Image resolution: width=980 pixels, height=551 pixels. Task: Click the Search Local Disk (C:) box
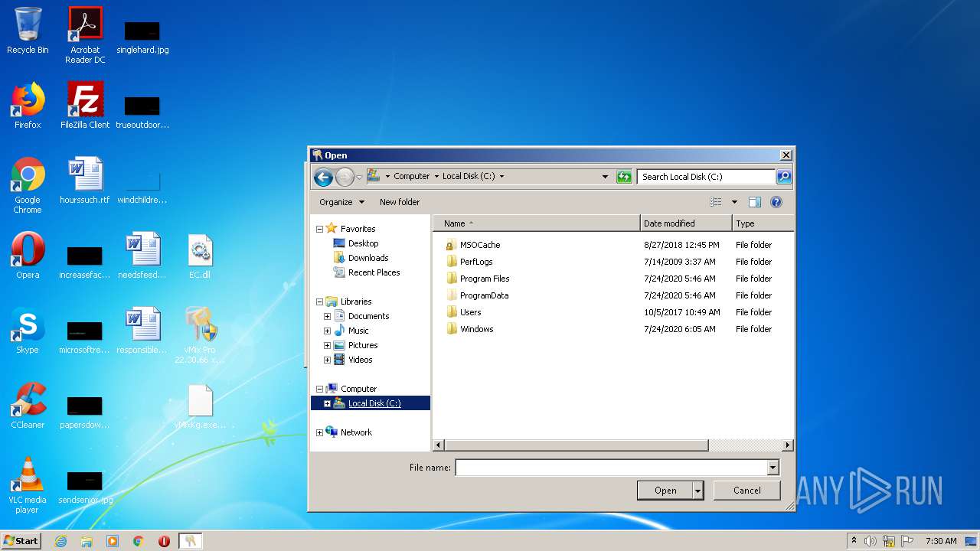coord(706,177)
